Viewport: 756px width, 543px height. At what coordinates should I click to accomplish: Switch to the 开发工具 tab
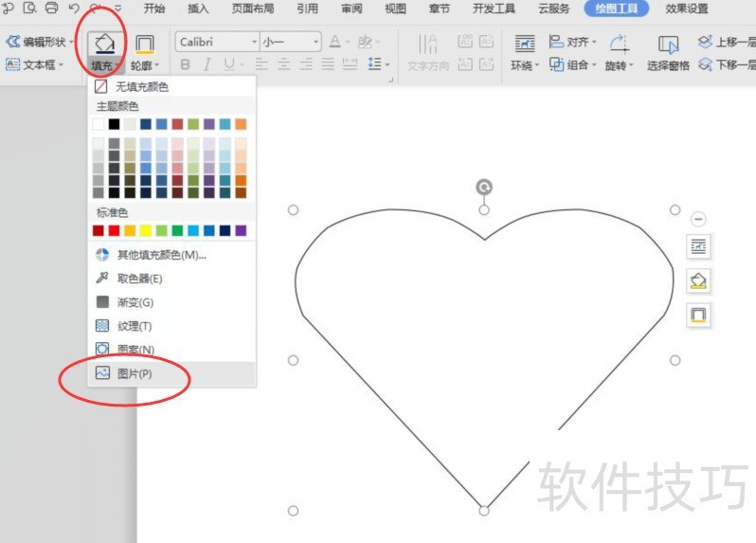494,9
